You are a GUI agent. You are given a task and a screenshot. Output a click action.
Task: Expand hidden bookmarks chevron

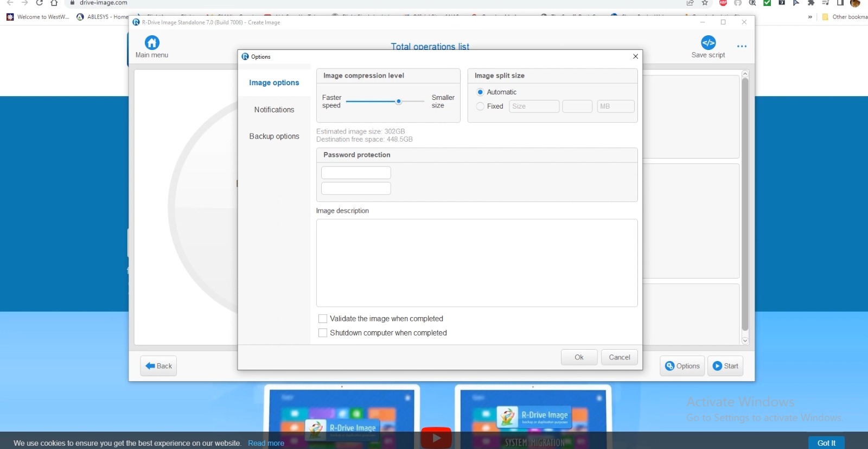(810, 17)
